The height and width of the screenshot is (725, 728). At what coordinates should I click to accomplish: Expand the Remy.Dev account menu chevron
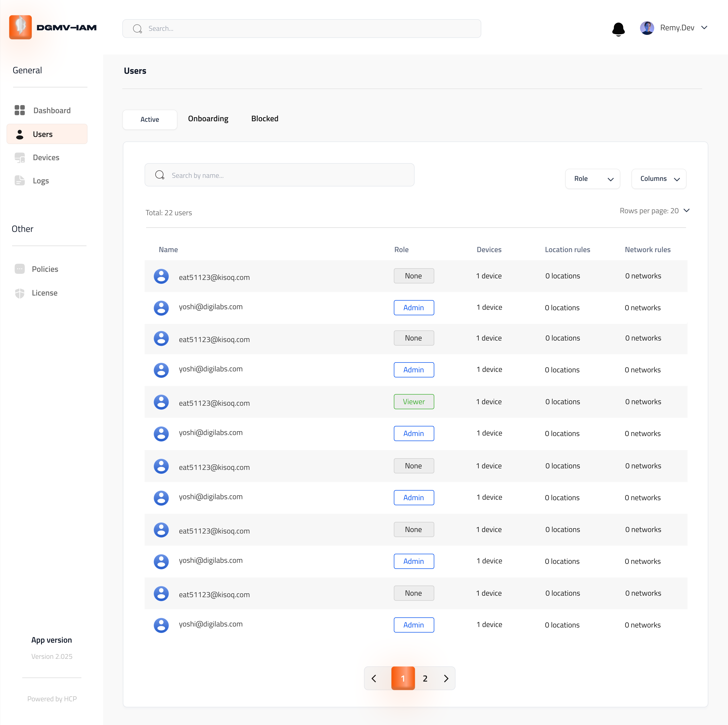tap(704, 27)
